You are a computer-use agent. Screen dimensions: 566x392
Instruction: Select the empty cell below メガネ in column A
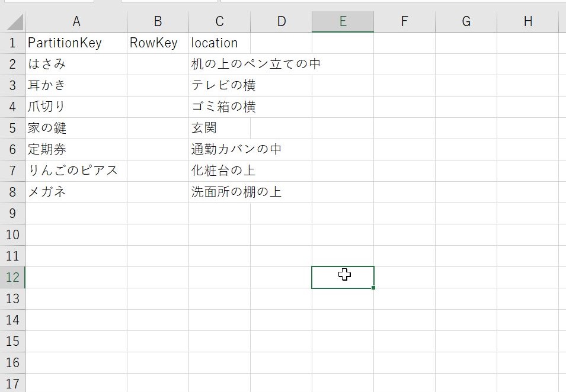coord(76,213)
